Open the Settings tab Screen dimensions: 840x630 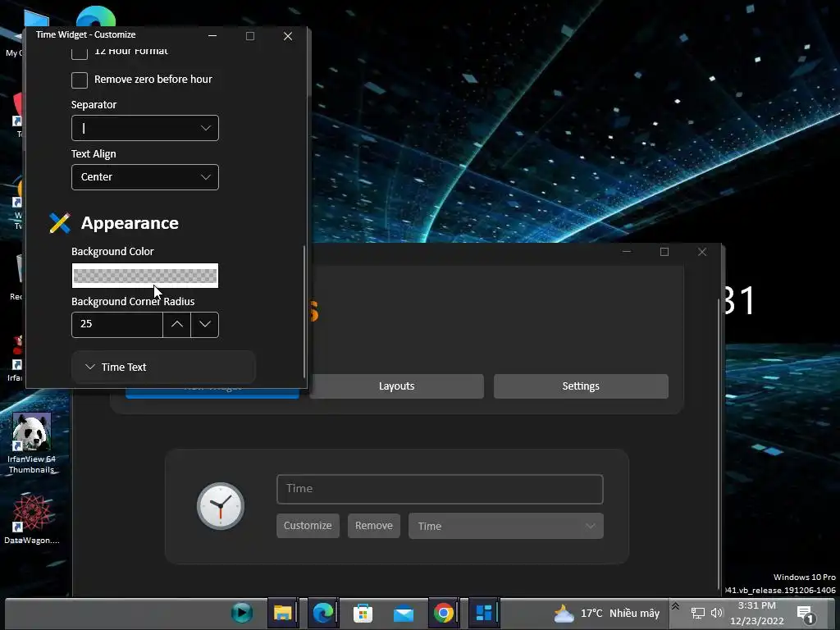[x=581, y=386]
